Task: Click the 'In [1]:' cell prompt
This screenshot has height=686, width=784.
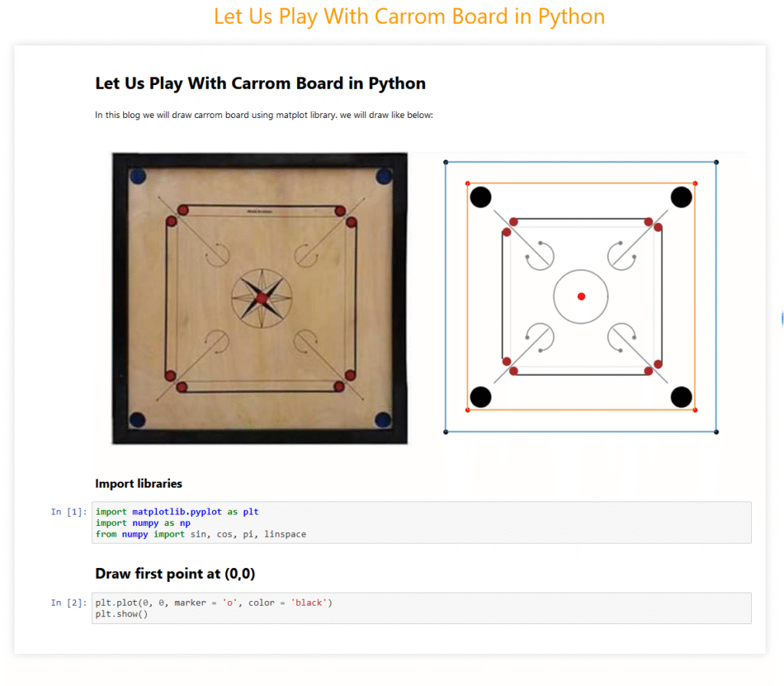Action: pyautogui.click(x=68, y=511)
